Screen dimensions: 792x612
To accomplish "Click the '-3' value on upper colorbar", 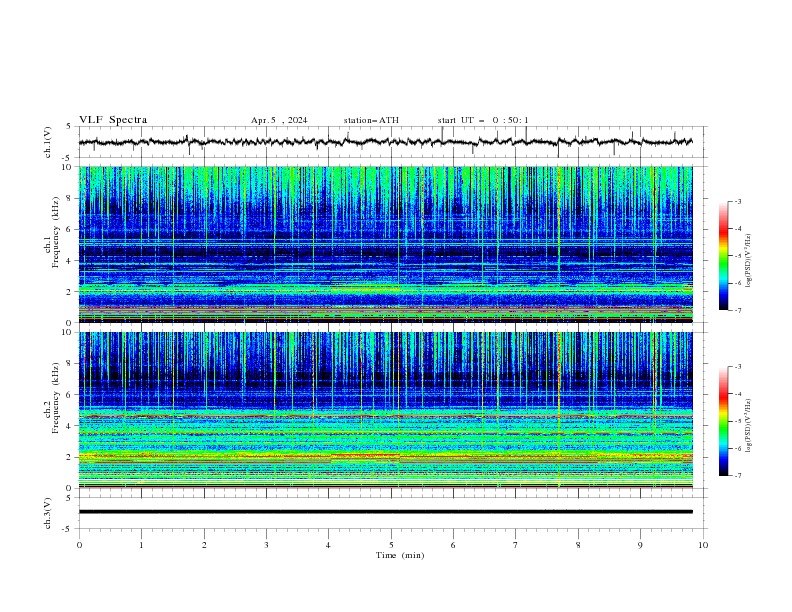I will coord(738,201).
